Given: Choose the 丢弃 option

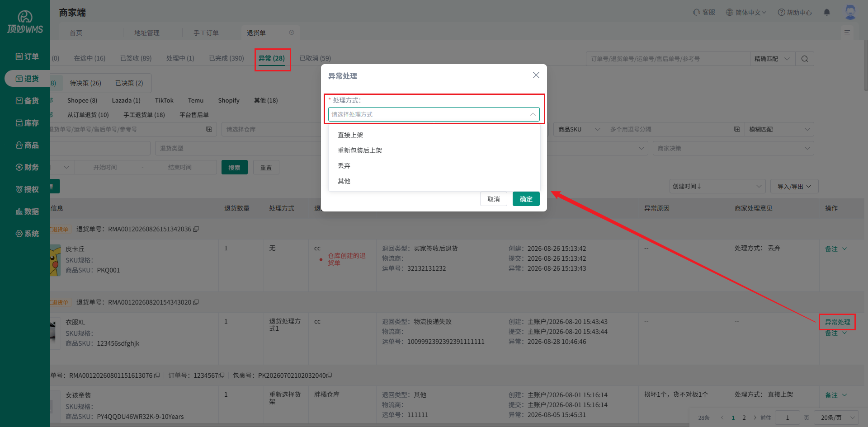Looking at the screenshot, I should (x=434, y=166).
